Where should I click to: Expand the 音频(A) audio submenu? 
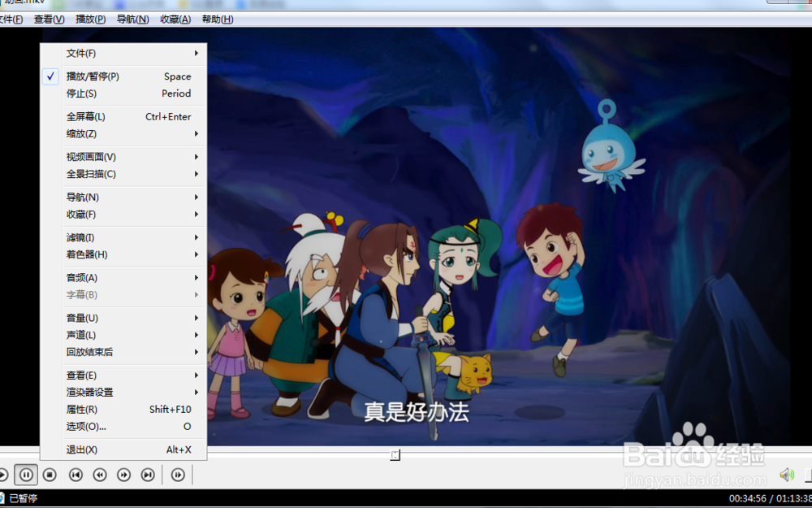(x=123, y=278)
